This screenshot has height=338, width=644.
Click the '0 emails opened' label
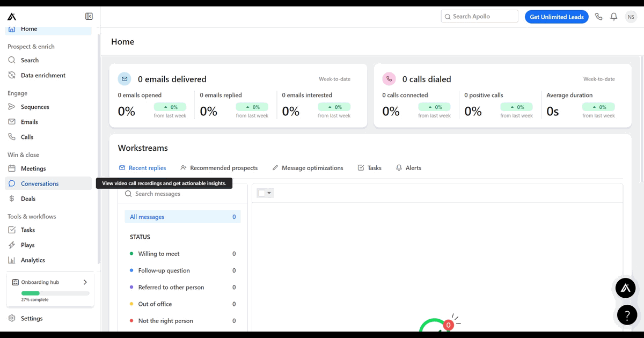pyautogui.click(x=140, y=95)
